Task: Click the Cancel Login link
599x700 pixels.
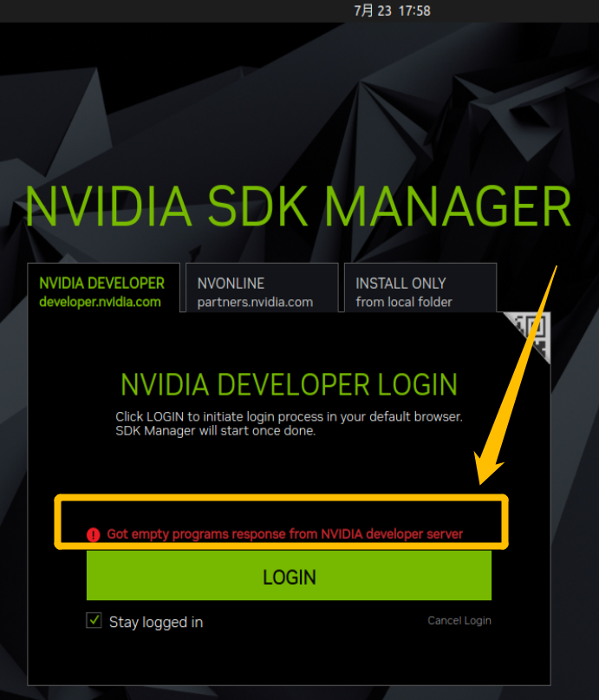Action: [x=459, y=620]
